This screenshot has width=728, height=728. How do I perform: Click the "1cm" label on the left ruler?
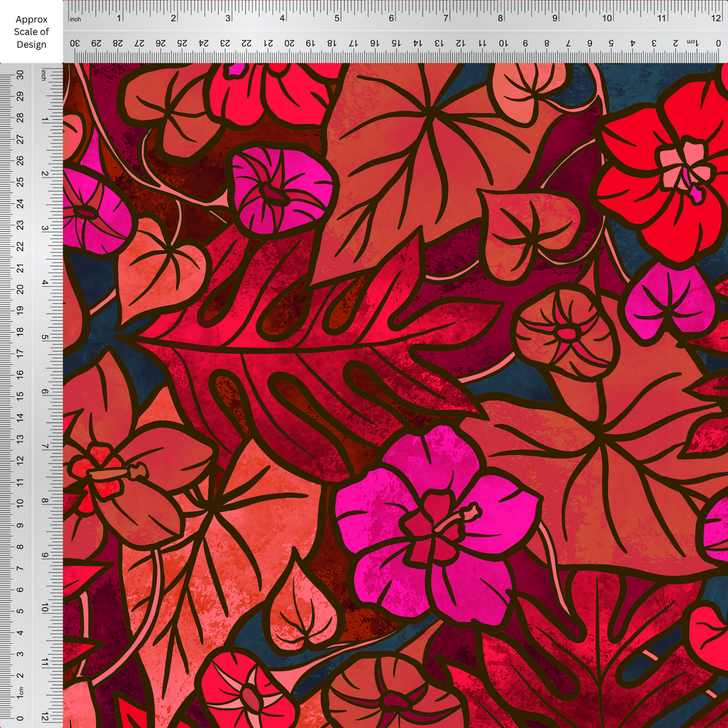pyautogui.click(x=20, y=693)
